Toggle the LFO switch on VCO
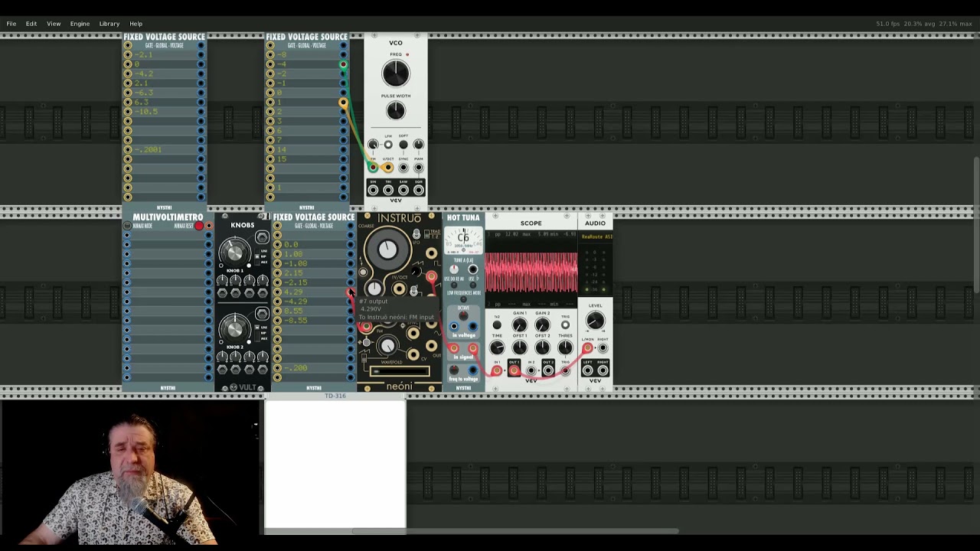Viewport: 980px width, 551px height. [x=388, y=145]
